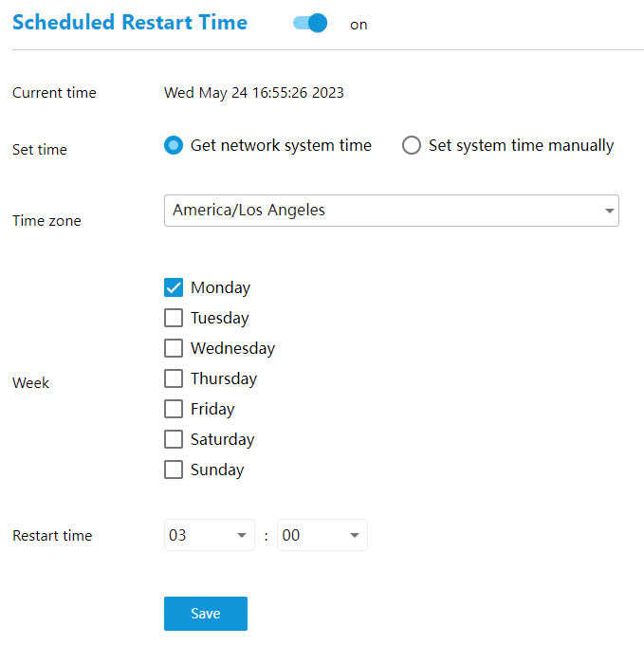
Task: Click the Wednesday label text
Action: click(x=232, y=348)
